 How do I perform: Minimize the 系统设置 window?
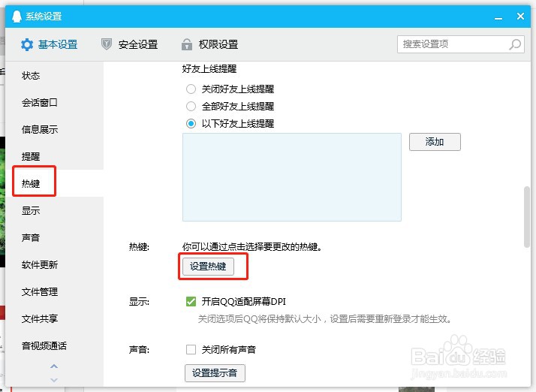point(498,17)
